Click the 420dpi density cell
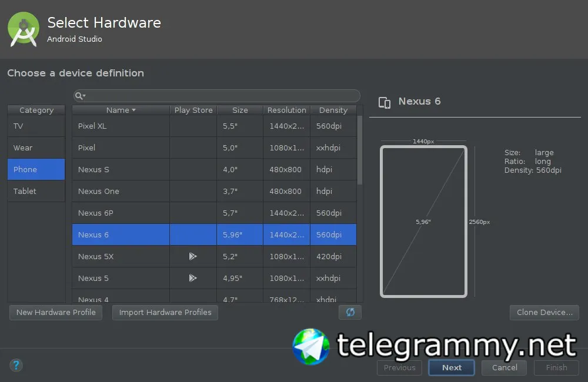The image size is (588, 382). tap(333, 256)
